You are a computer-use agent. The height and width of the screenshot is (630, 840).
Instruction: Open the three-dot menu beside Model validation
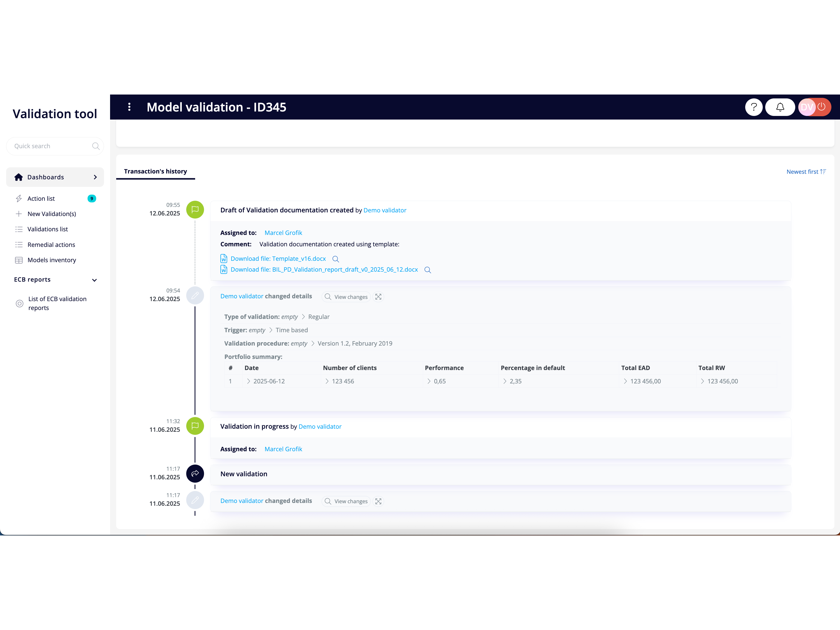point(130,107)
